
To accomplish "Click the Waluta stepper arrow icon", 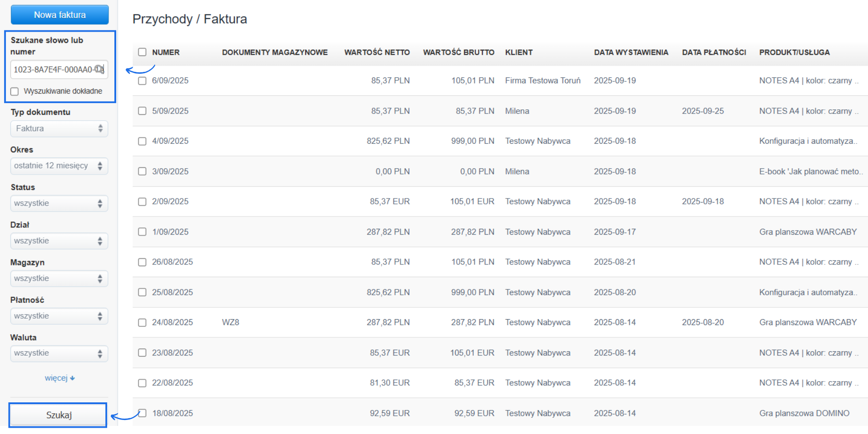I will 101,353.
